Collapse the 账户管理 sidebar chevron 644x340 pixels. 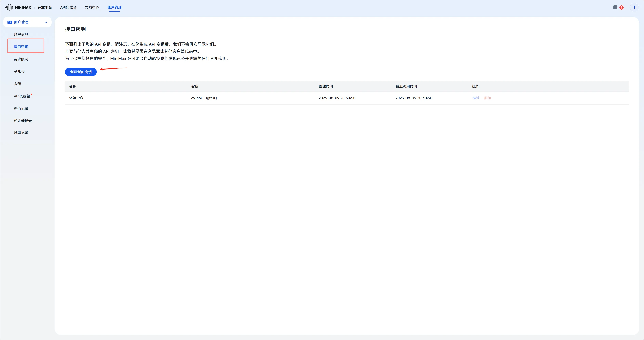pos(46,22)
